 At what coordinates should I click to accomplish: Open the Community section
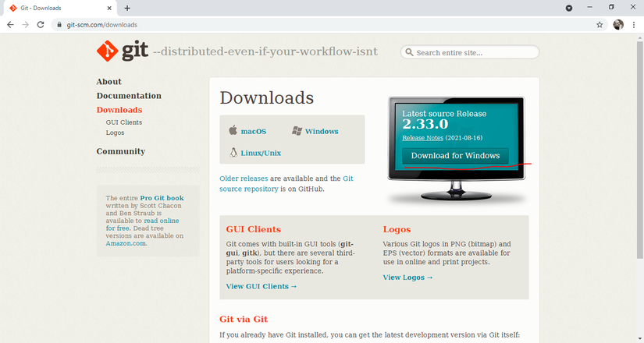121,151
